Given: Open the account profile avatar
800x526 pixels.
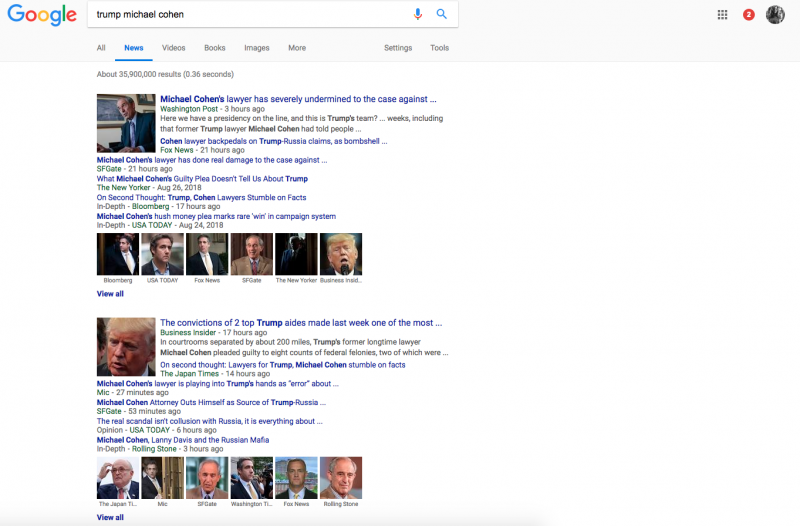Looking at the screenshot, I should 775,15.
